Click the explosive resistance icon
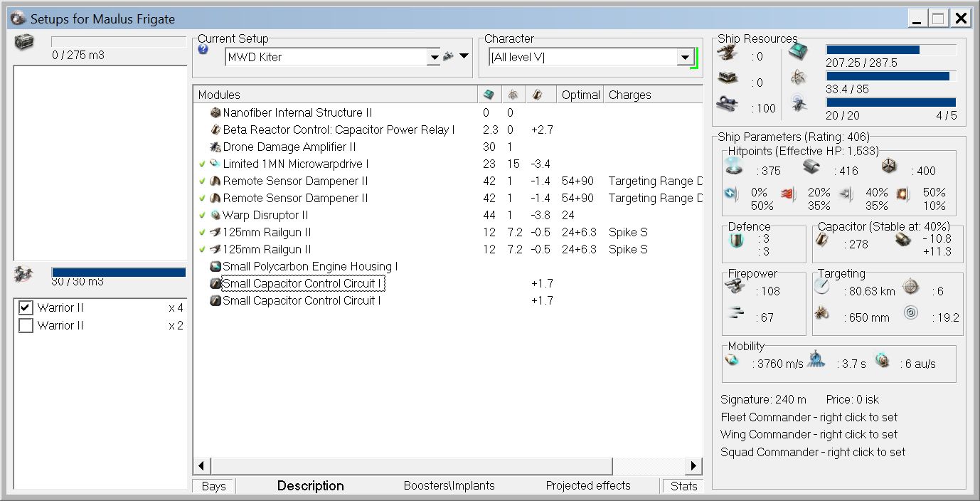The width and height of the screenshot is (980, 501). click(x=903, y=194)
